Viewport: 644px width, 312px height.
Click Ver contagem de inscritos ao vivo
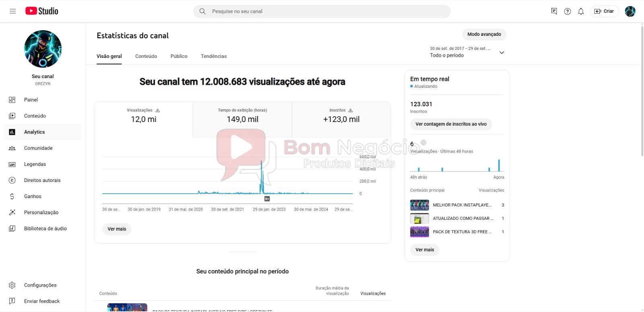pyautogui.click(x=451, y=124)
